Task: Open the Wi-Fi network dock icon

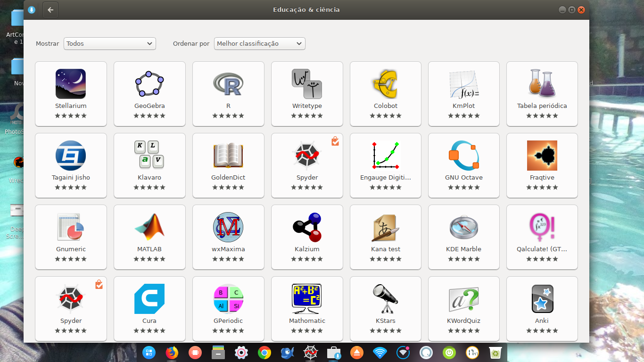Action: (380, 353)
